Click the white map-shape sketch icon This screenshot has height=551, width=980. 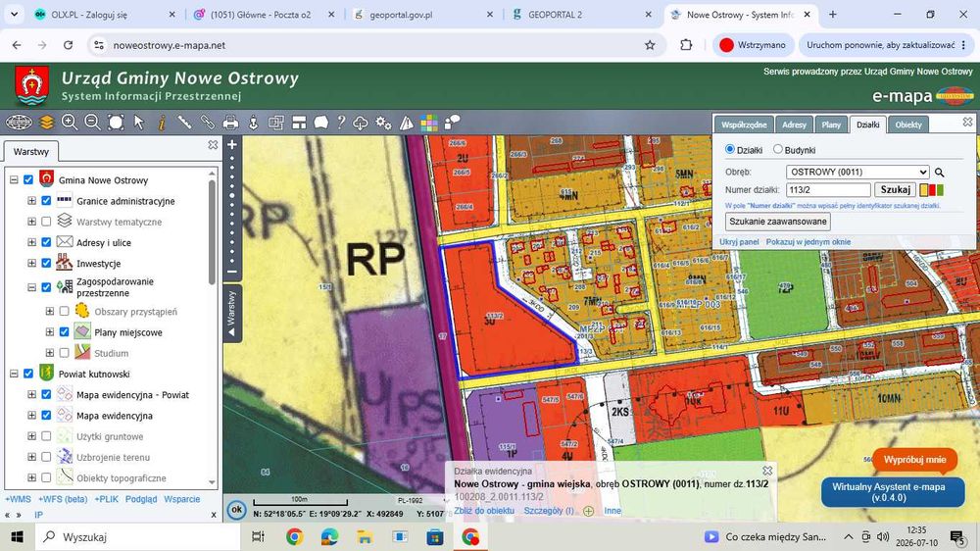(x=321, y=122)
